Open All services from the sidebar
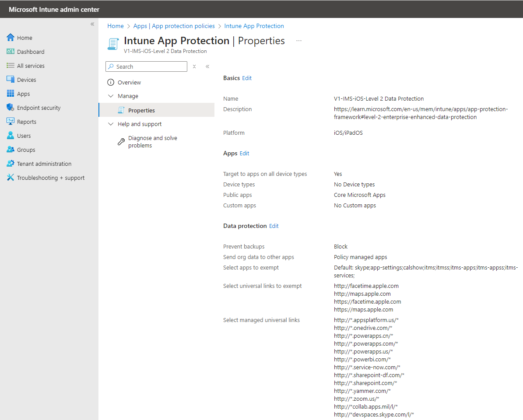 (12, 66)
